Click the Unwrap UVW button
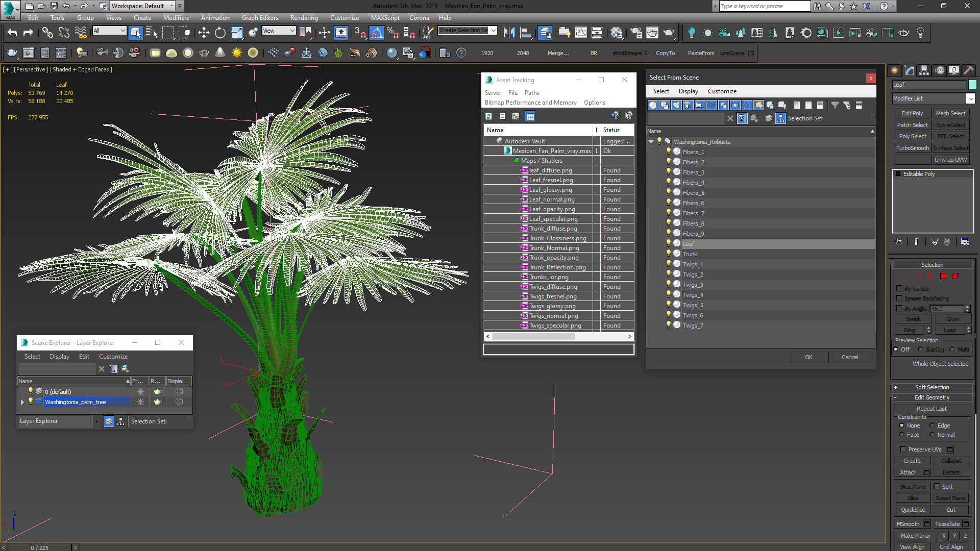This screenshot has height=551, width=980. 950,160
